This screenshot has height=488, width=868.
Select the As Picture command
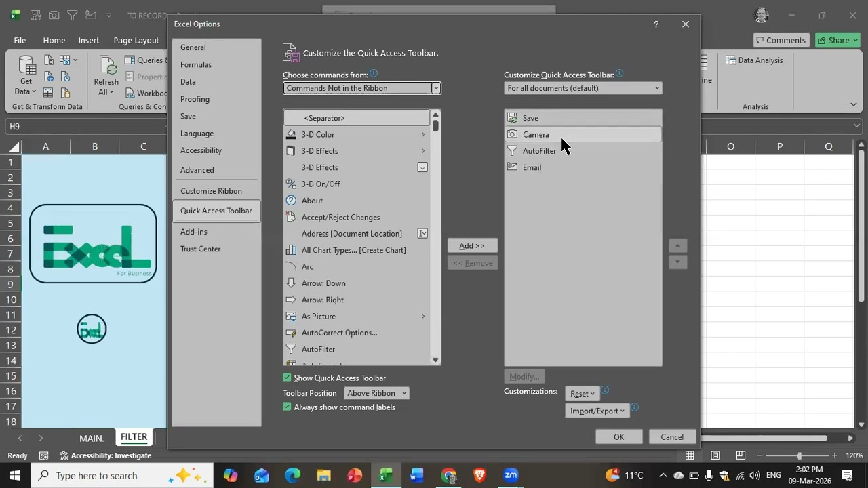pos(357,316)
